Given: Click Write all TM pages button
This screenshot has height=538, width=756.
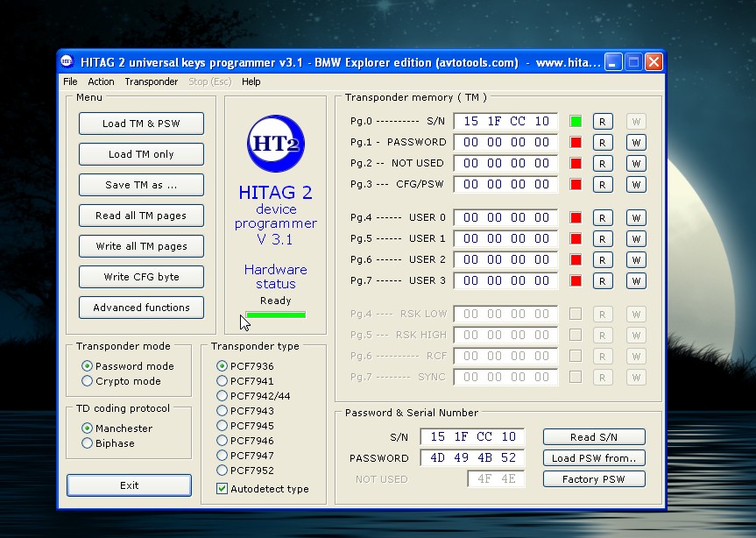Looking at the screenshot, I should [141, 246].
